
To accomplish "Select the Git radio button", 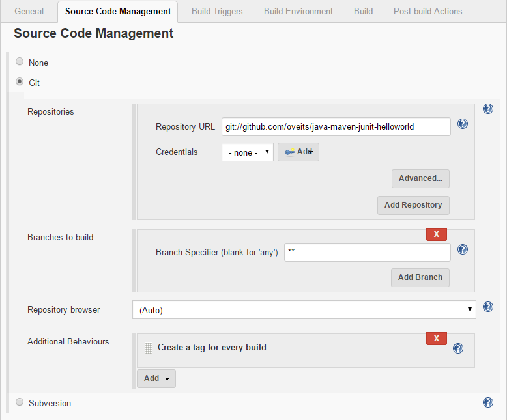I will point(20,82).
